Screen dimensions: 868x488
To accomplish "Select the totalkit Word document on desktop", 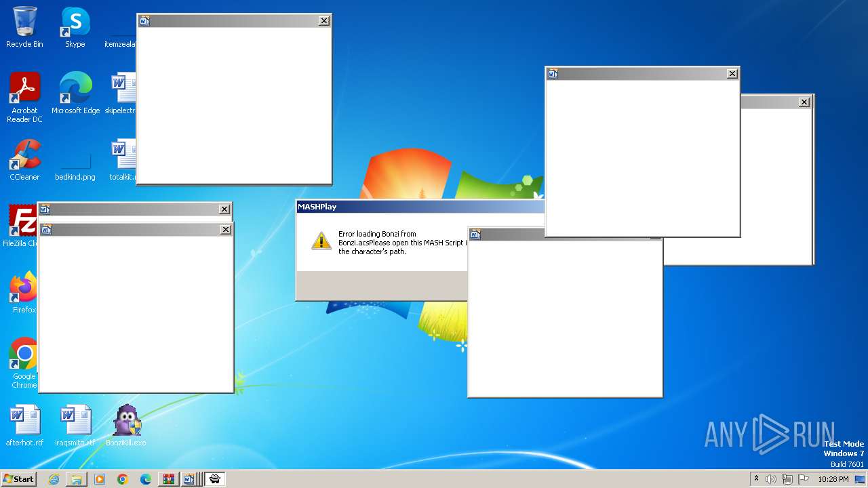I will (122, 159).
